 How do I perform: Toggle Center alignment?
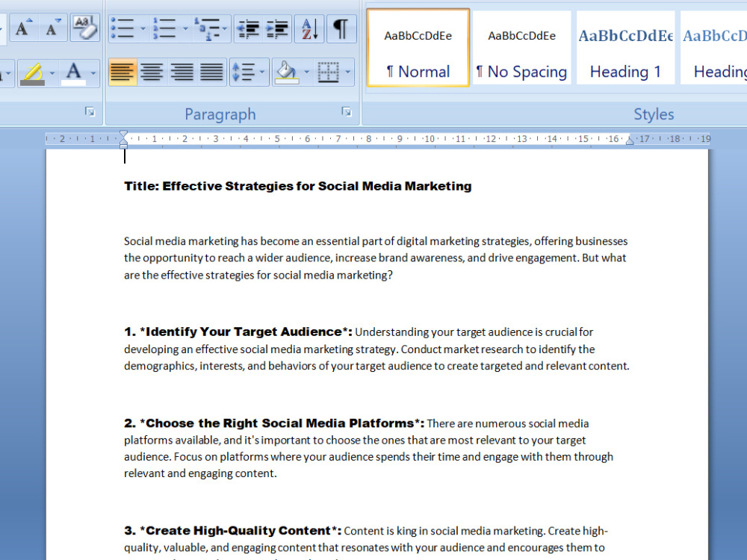click(x=152, y=72)
